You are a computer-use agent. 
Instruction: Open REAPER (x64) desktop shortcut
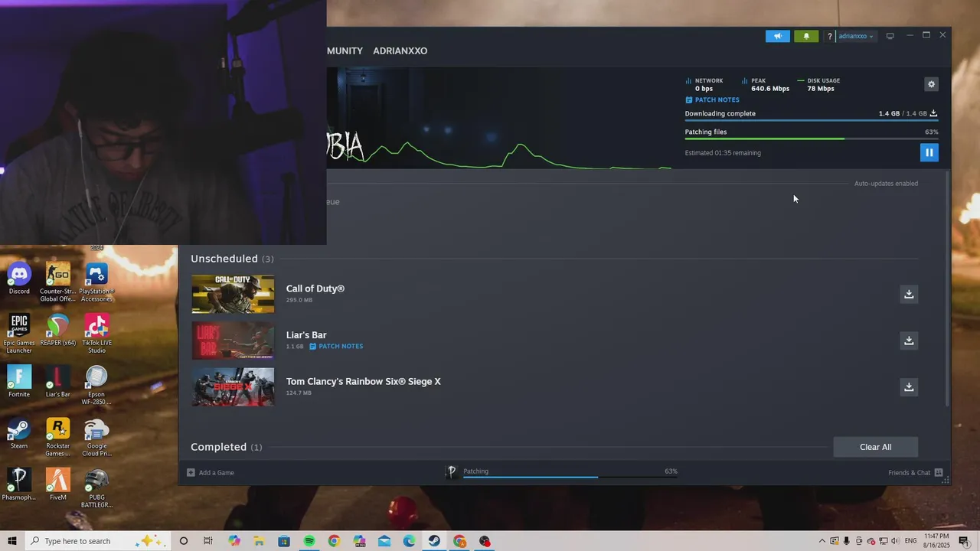(x=58, y=330)
